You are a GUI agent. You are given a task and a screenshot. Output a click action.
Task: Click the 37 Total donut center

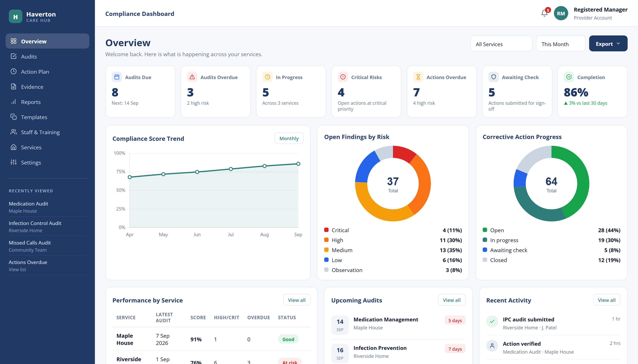tap(393, 185)
